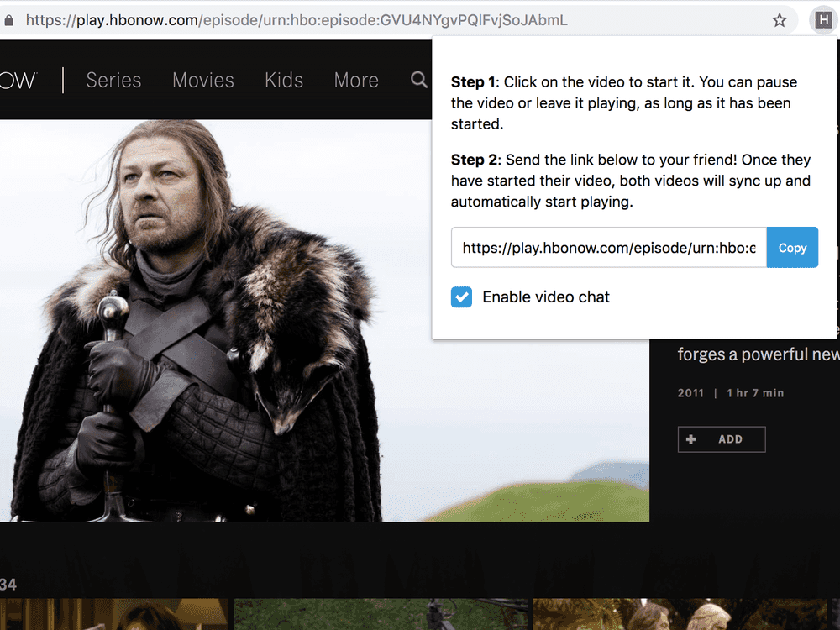Open the Movies menu
Screen dimensions: 840x630
pyautogui.click(x=203, y=80)
